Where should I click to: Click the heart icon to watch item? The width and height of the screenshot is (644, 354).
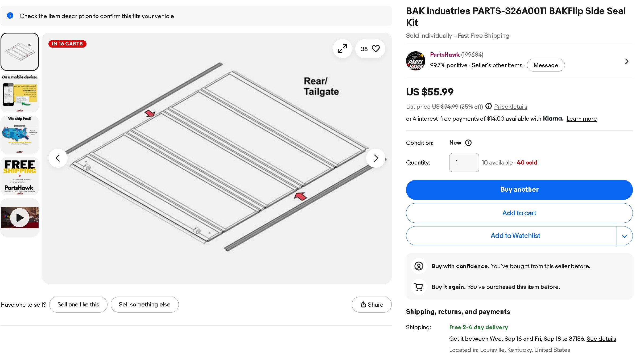tap(375, 49)
